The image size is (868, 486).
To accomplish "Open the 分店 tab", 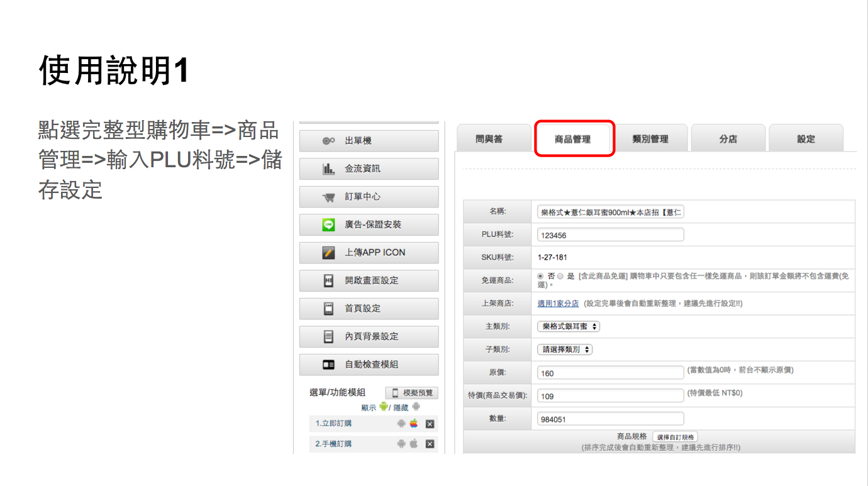I will 728,139.
